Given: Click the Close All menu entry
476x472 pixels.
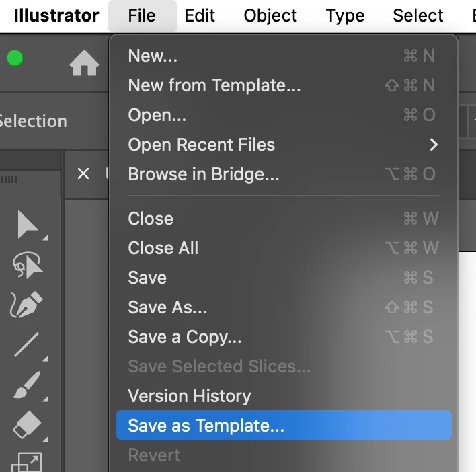Looking at the screenshot, I should (163, 248).
